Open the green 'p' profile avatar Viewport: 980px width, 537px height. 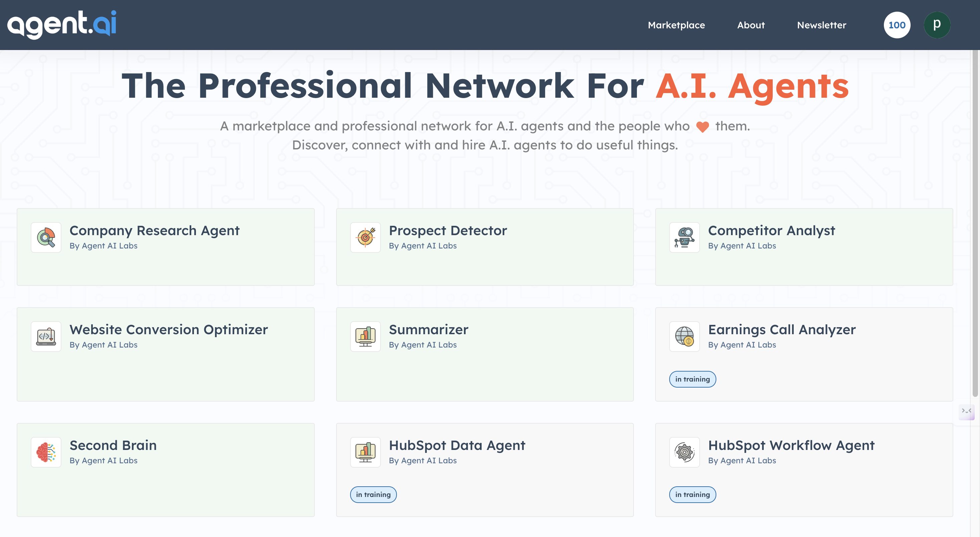pos(937,25)
